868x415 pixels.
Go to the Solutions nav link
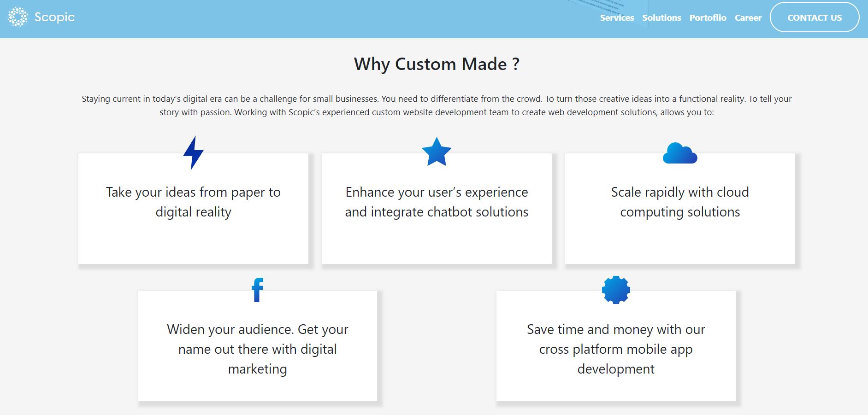click(661, 18)
